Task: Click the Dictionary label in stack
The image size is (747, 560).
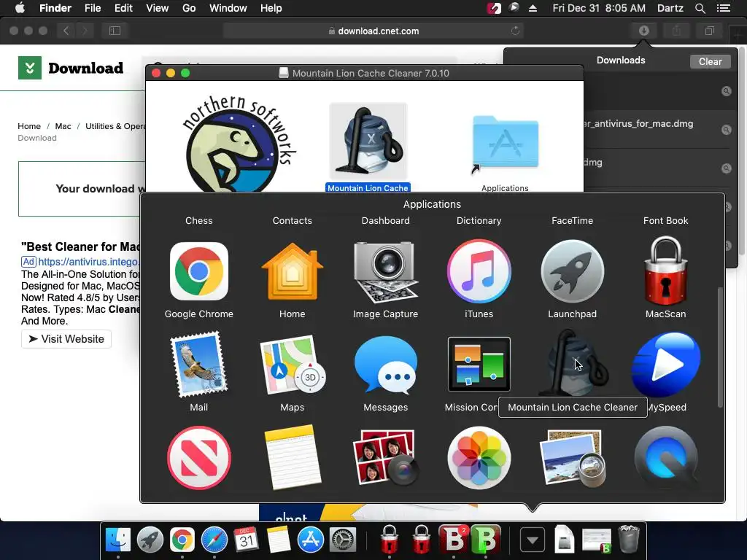Action: point(479,220)
